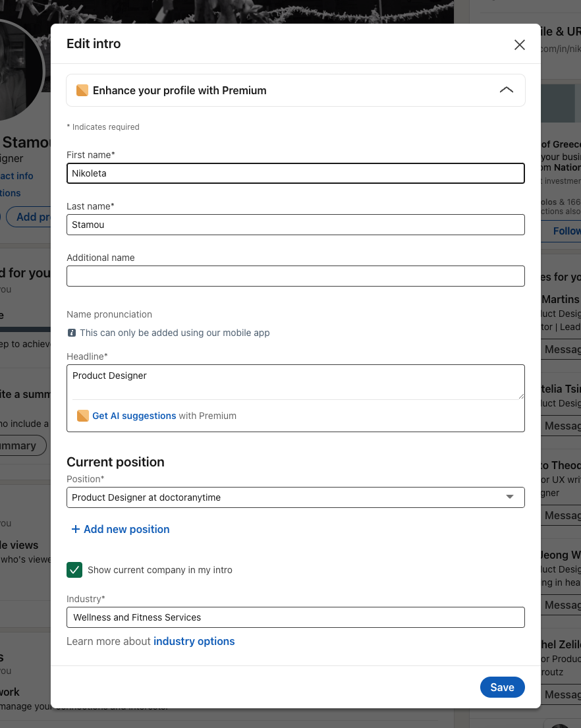581x728 pixels.
Task: Close the Edit intro dialog
Action: tap(520, 44)
